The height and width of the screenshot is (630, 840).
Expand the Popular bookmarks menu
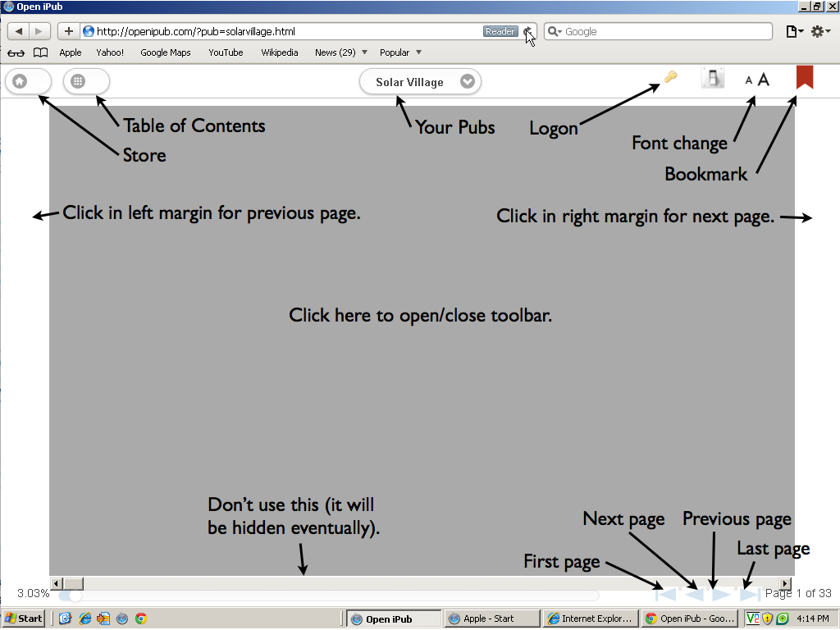[x=400, y=52]
